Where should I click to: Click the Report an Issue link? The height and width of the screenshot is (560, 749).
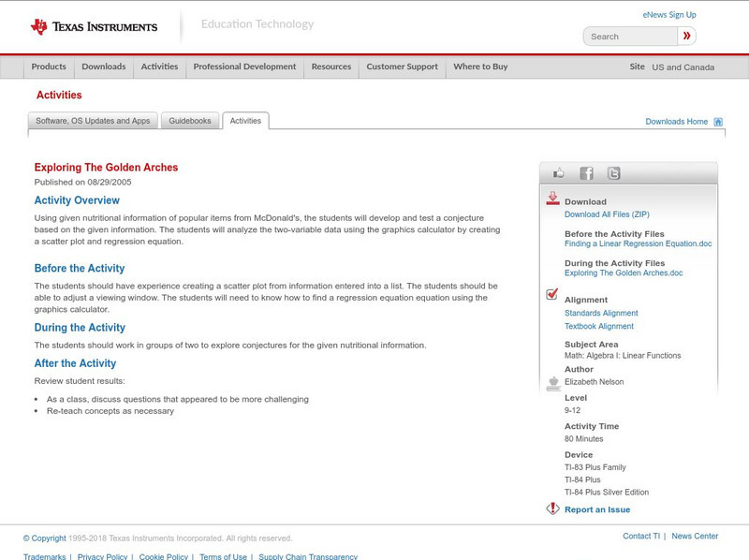coord(597,509)
